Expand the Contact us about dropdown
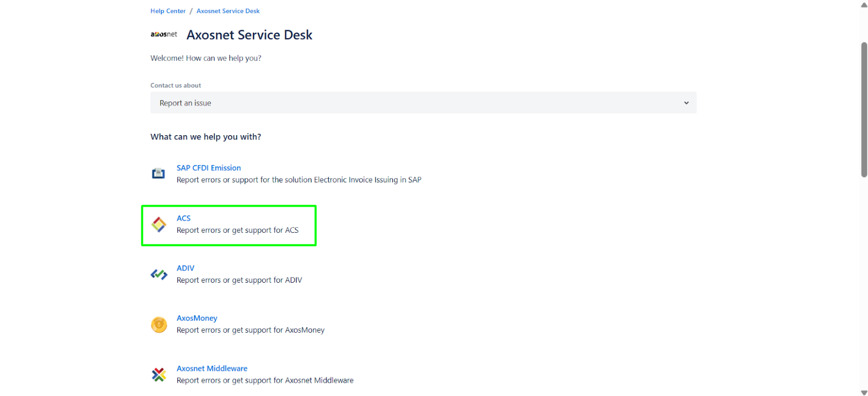This screenshot has height=396, width=868. 423,103
